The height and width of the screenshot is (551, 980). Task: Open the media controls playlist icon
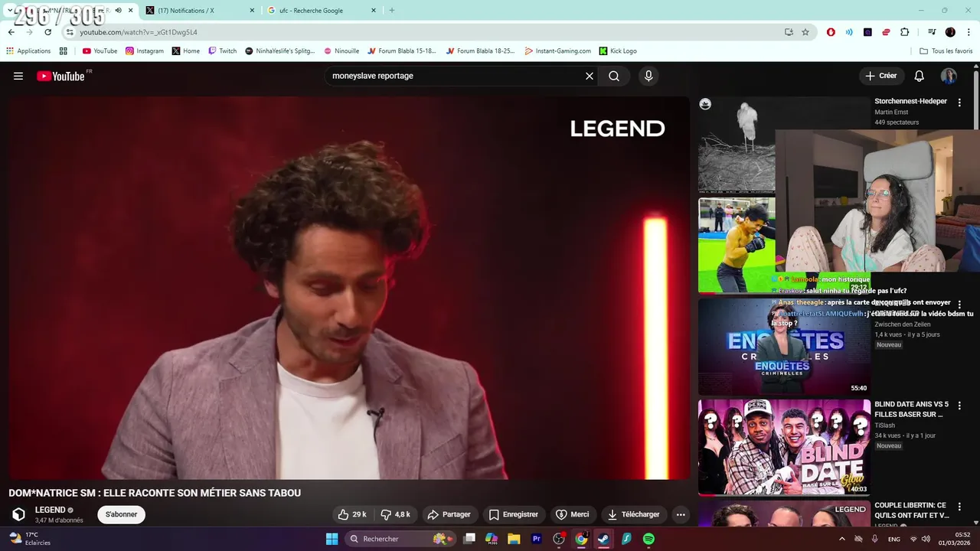pyautogui.click(x=932, y=32)
